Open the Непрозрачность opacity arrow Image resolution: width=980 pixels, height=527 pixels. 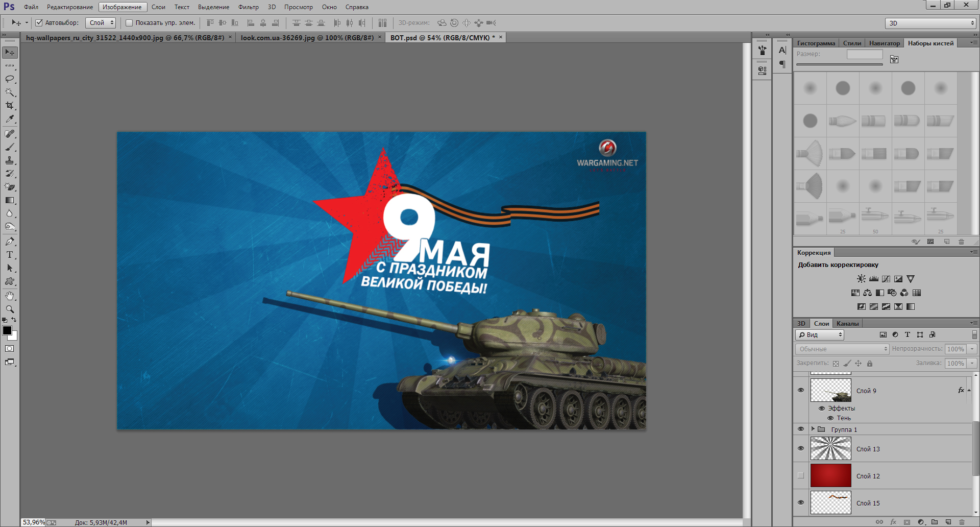pos(972,349)
